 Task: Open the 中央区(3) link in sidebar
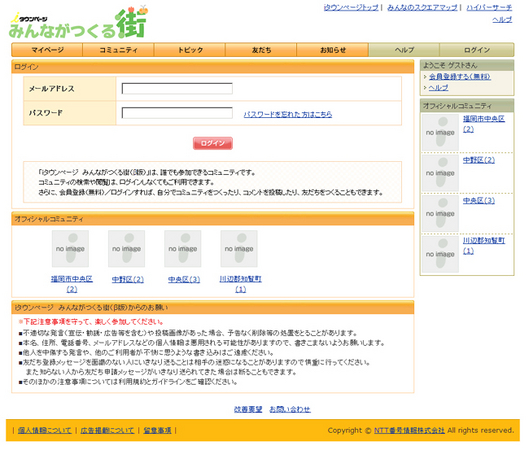(x=479, y=200)
